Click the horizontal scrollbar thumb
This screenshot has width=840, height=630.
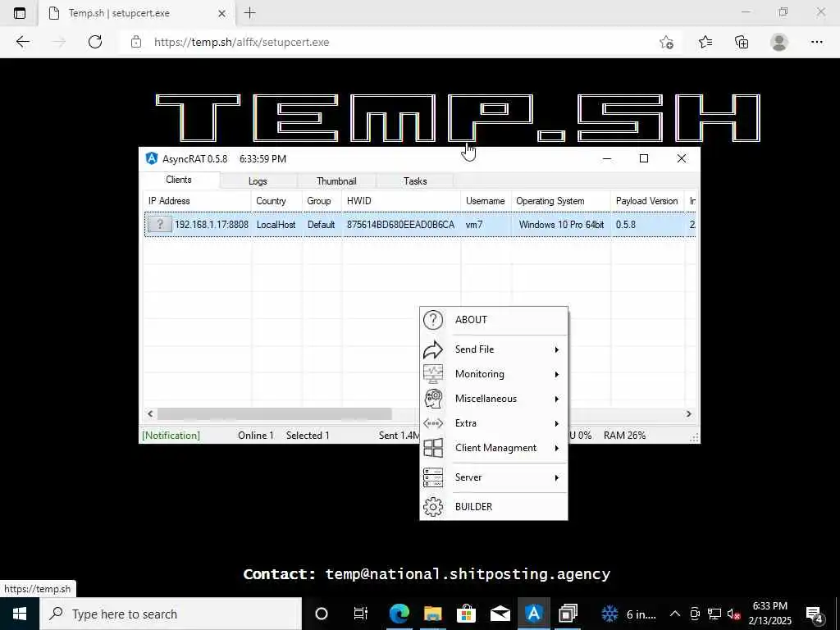pyautogui.click(x=274, y=413)
